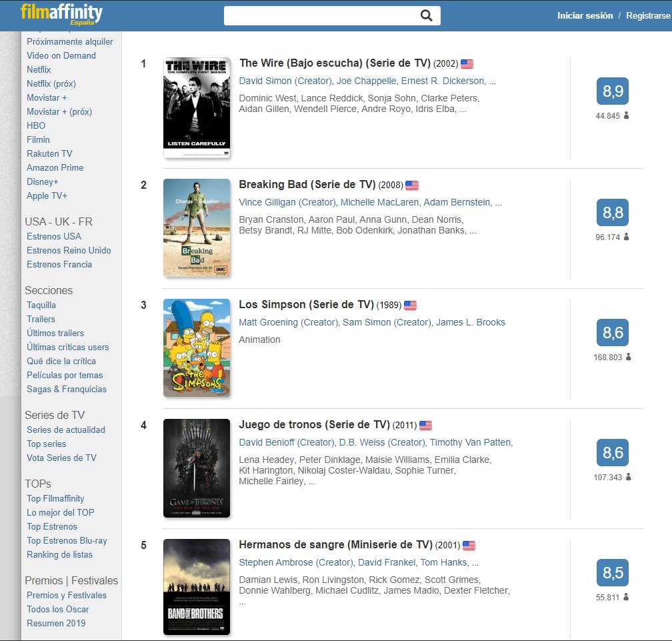Click the 8,9 rating badge for The Wire
The image size is (672, 641).
tap(612, 92)
